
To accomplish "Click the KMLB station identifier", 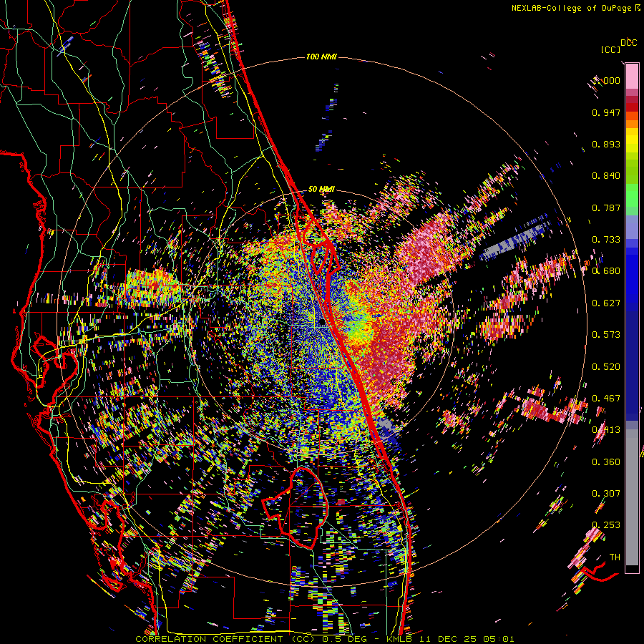I will [401, 639].
